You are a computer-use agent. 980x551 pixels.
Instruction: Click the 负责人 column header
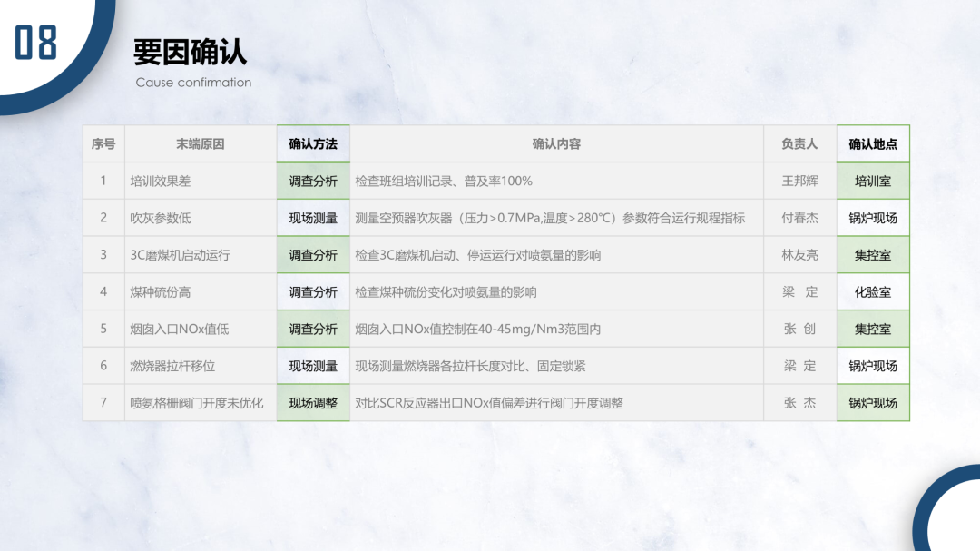click(x=799, y=143)
